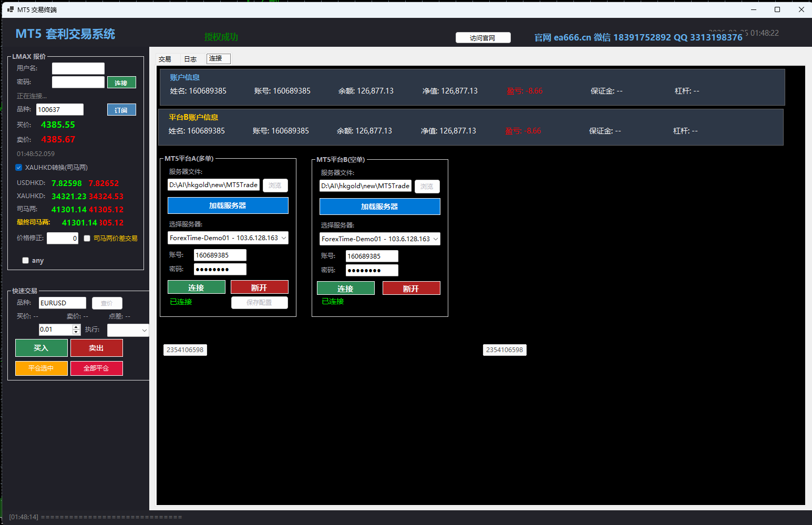This screenshot has height=525, width=812.
Task: Enable 司马两价差交易 checkbox
Action: [x=87, y=239]
